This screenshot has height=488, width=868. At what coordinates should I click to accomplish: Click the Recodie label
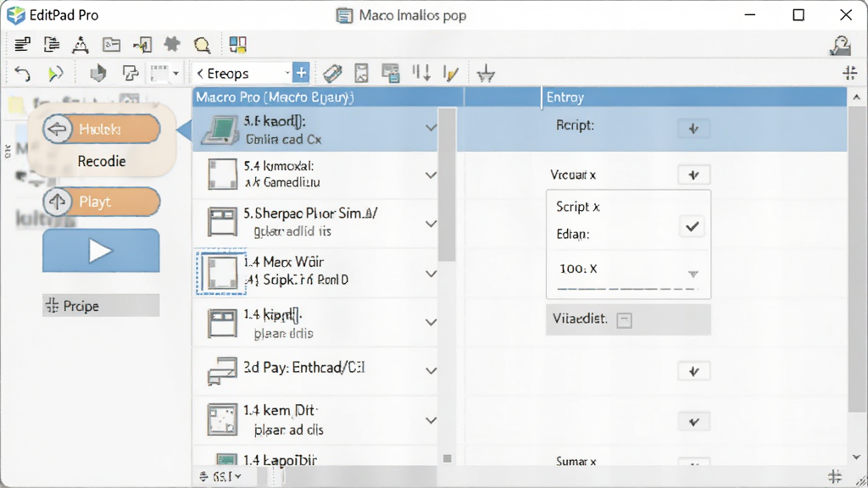pyautogui.click(x=102, y=161)
